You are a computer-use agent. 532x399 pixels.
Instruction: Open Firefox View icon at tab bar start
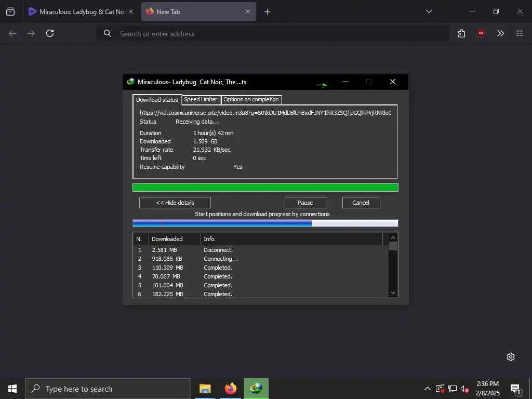click(x=10, y=11)
